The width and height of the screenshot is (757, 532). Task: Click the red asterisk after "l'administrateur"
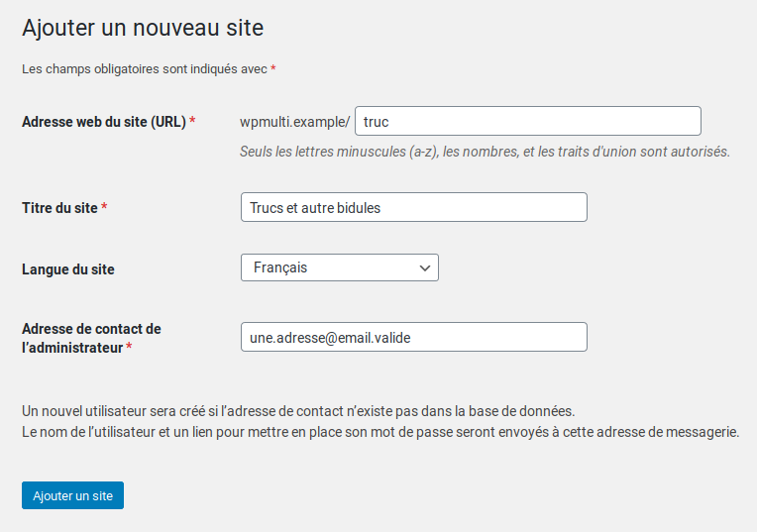129,349
